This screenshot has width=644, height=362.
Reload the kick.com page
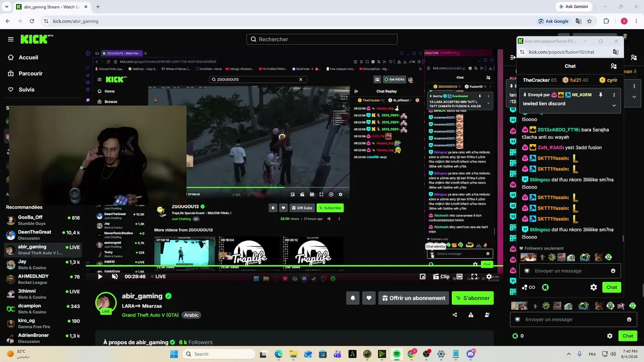(32, 21)
